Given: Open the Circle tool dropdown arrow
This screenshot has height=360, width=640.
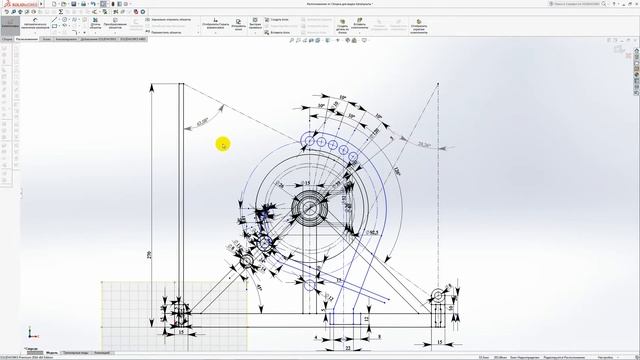Looking at the screenshot, I should [x=69, y=20].
